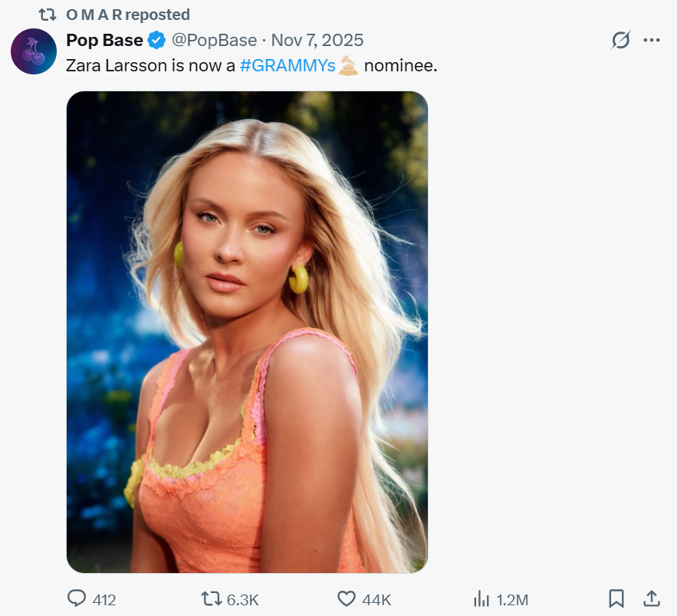Viewport: 677px width, 616px height.
Task: Open view analytics bar chart icon
Action: pyautogui.click(x=481, y=599)
